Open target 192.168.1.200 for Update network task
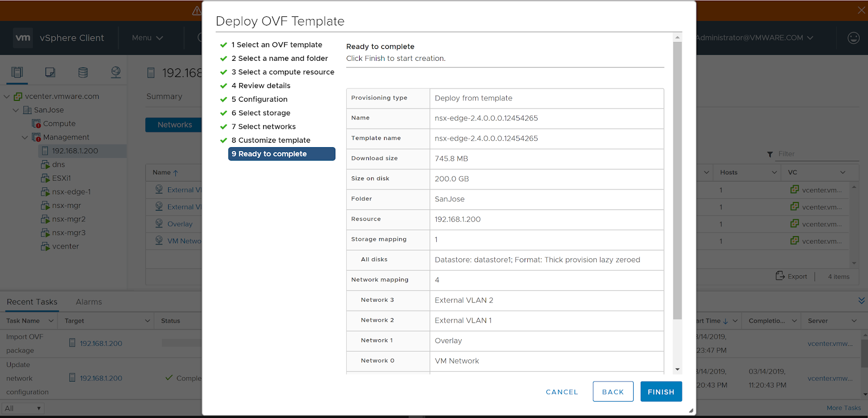Image resolution: width=868 pixels, height=418 pixels. point(101,378)
